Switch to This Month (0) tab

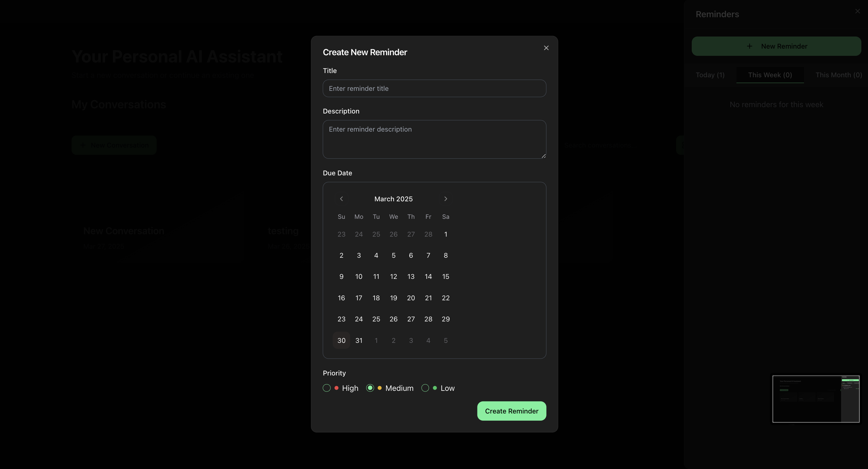tap(838, 75)
